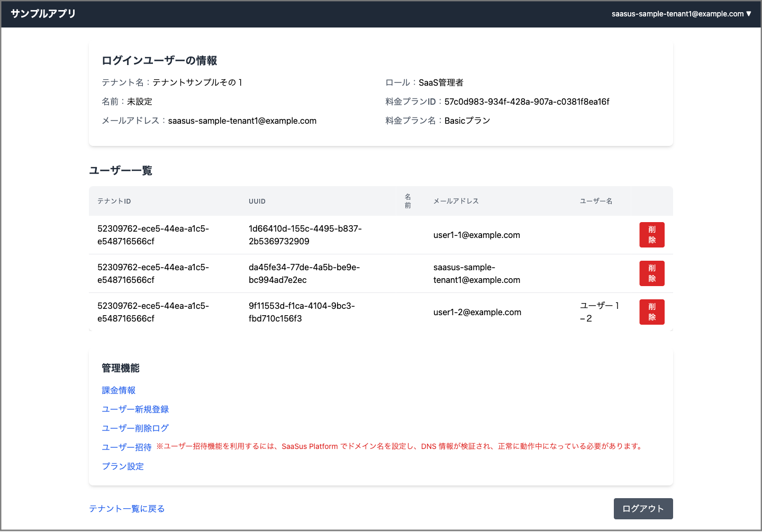This screenshot has height=532, width=762.
Task: View the ユーザー削除ログ link
Action: (x=135, y=428)
